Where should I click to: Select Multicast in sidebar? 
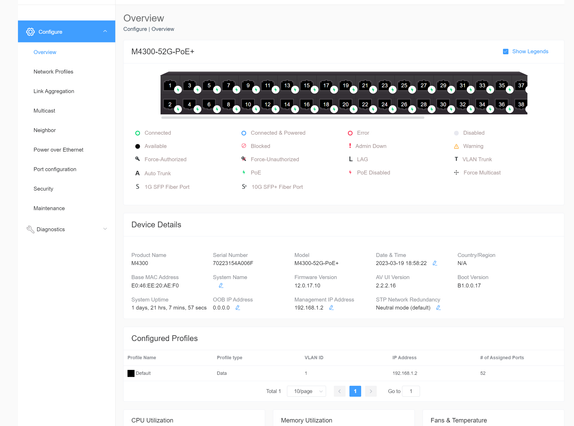[44, 111]
